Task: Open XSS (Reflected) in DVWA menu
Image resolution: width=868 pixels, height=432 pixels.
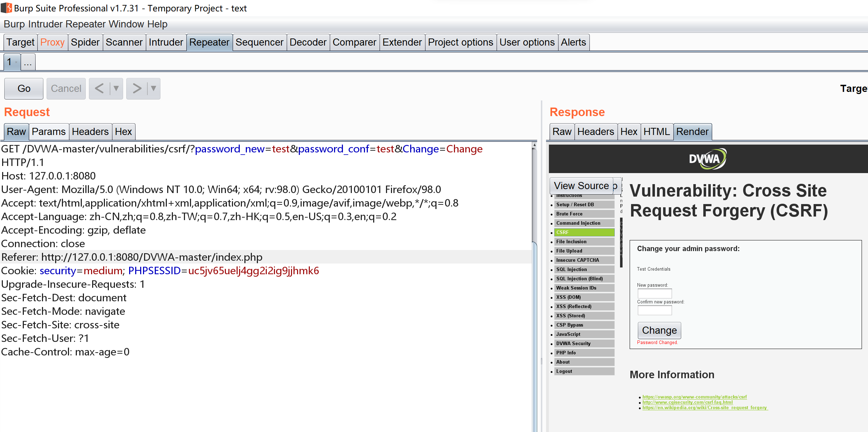Action: coord(584,306)
